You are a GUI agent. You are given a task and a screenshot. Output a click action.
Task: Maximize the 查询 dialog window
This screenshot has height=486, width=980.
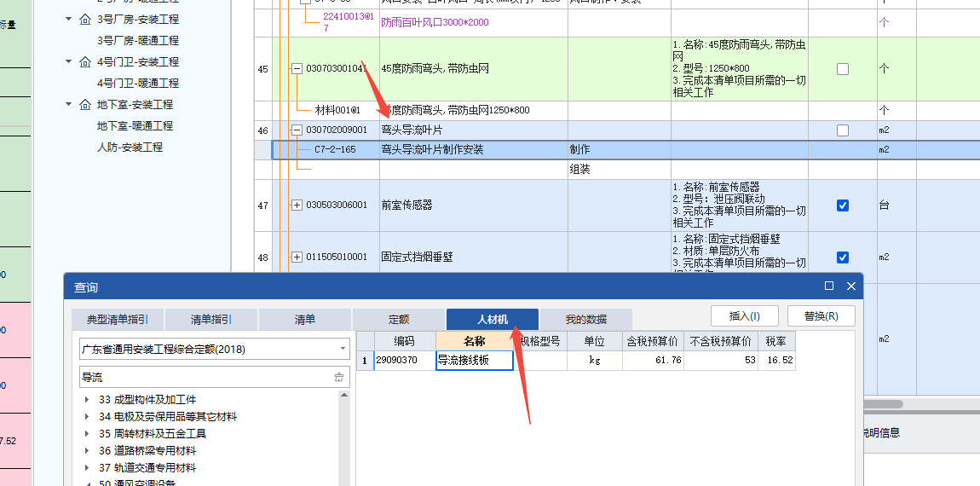click(829, 286)
